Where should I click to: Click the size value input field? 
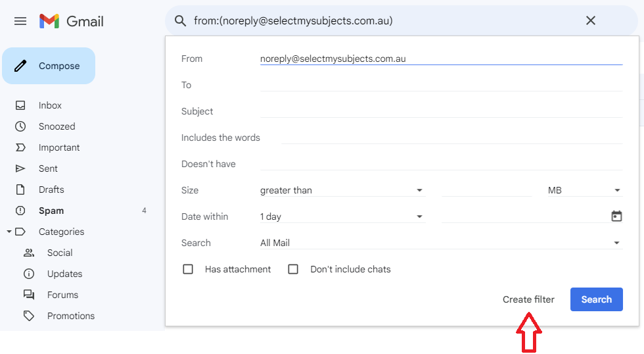[x=487, y=190]
